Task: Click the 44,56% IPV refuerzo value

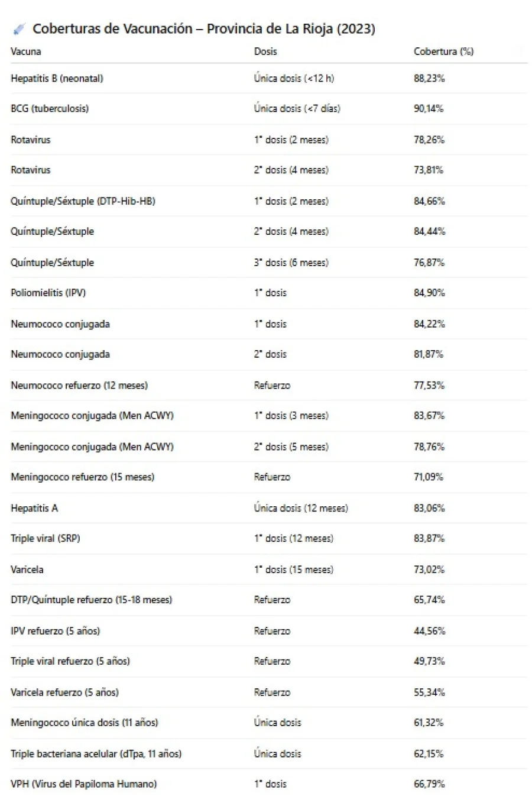Action: point(429,631)
